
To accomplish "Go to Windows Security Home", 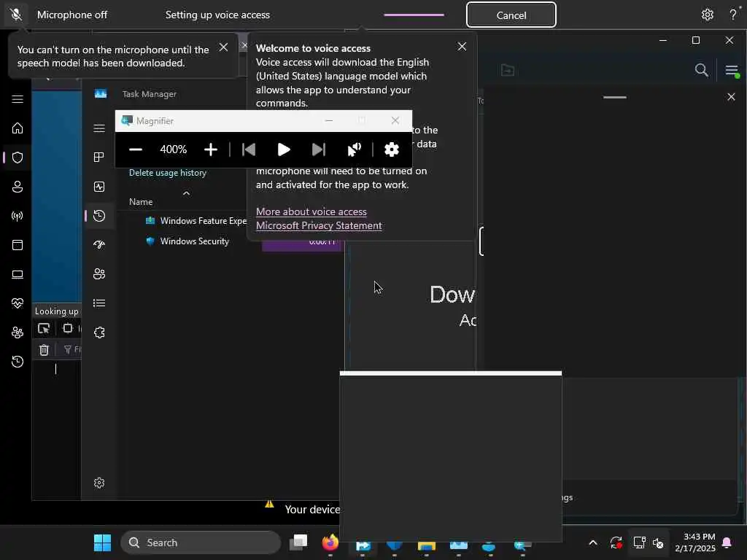I will 18,128.
